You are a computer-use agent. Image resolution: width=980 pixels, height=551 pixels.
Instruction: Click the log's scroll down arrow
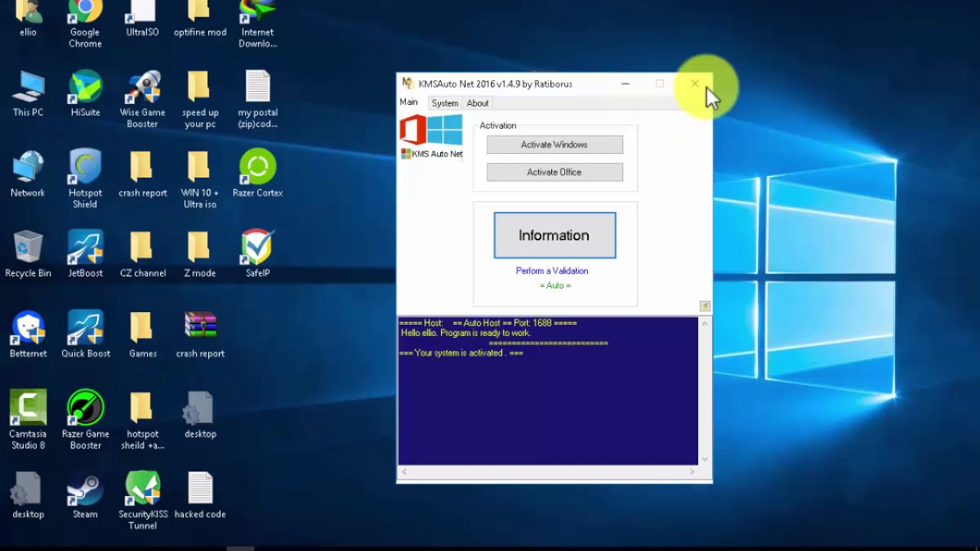[705, 459]
